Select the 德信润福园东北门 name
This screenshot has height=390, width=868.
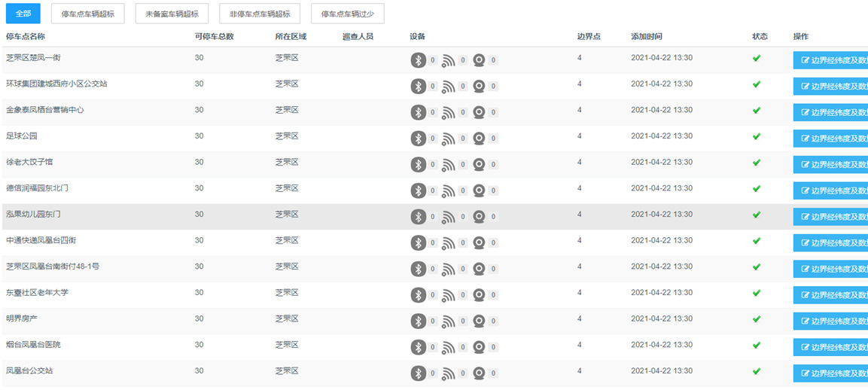pyautogui.click(x=37, y=187)
